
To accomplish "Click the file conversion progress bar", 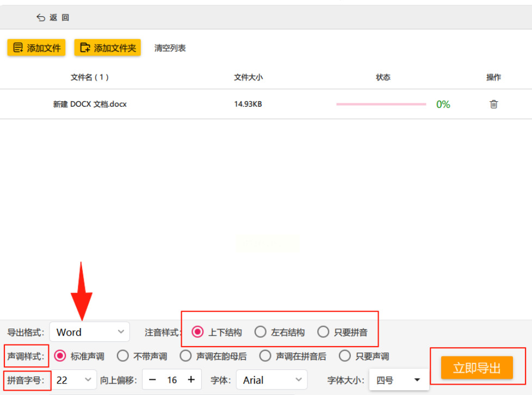I will pyautogui.click(x=381, y=104).
